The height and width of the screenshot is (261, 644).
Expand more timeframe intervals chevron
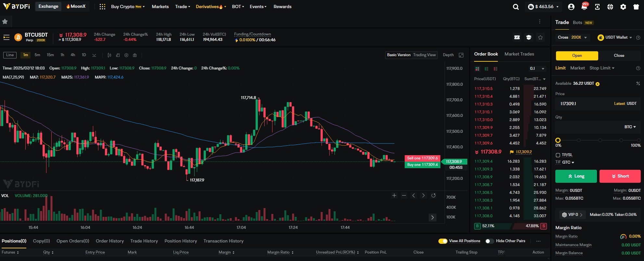coord(94,55)
